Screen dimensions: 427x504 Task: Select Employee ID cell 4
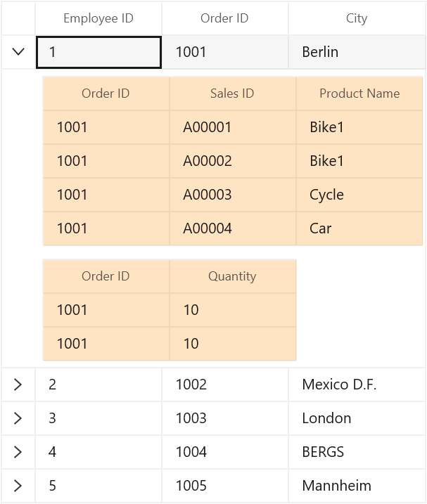pos(98,452)
